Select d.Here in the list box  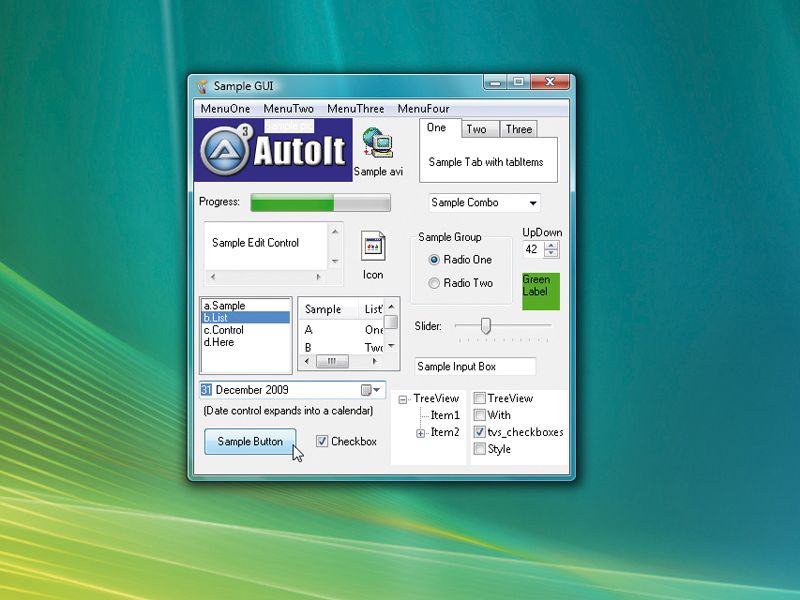click(246, 342)
